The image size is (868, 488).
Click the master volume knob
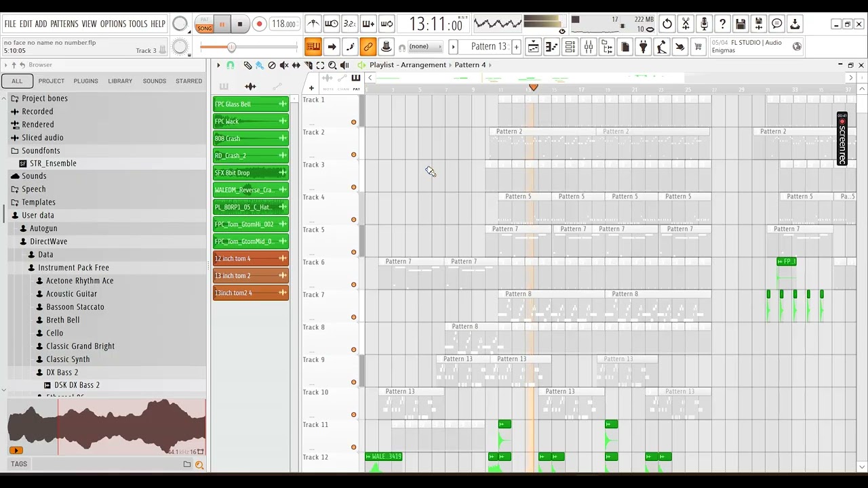[x=180, y=24]
